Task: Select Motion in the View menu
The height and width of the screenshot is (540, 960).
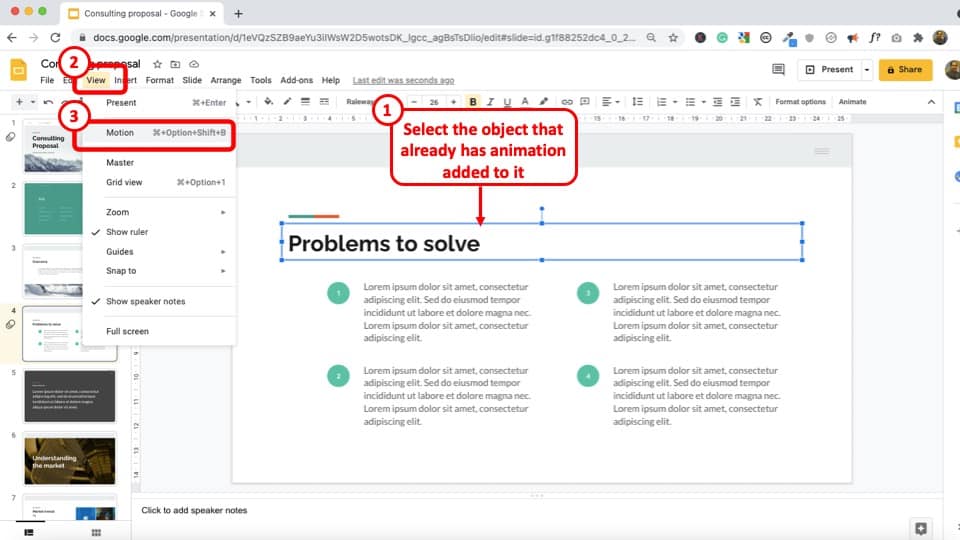Action: (x=159, y=133)
